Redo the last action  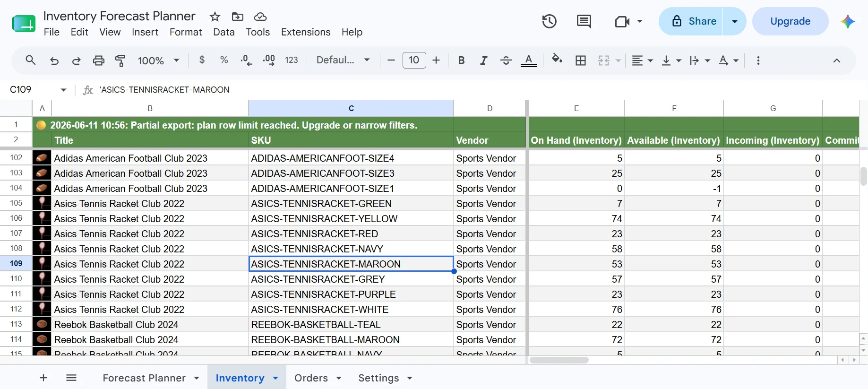pyautogui.click(x=76, y=61)
